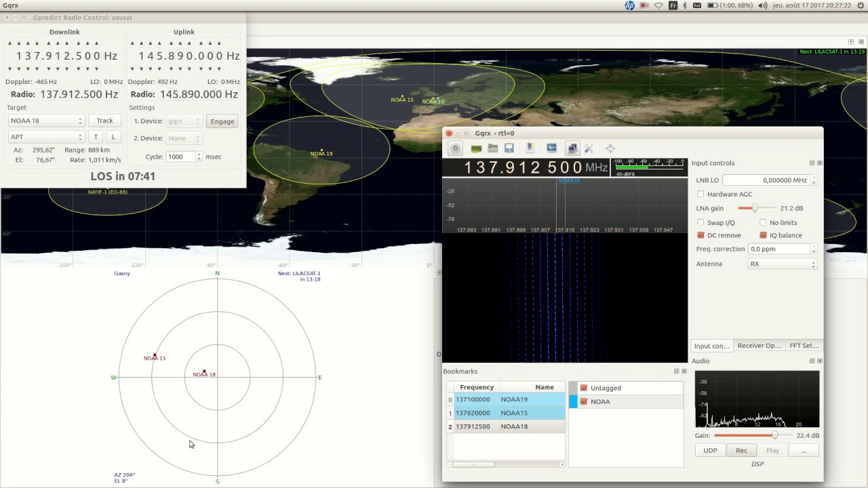Click the audio Rec button
This screenshot has width=868, height=488.
741,450
